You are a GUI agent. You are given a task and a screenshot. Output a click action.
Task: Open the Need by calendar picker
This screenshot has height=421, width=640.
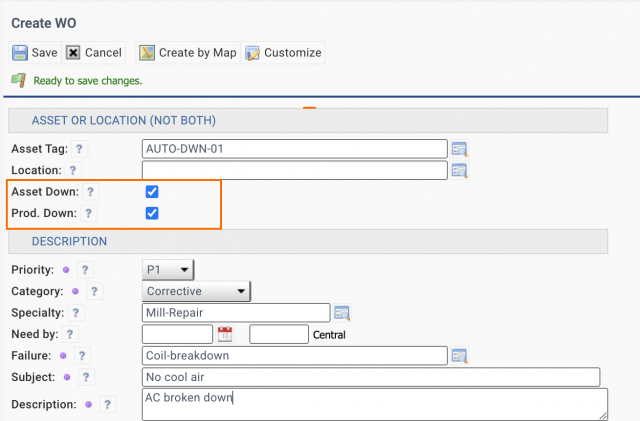click(225, 334)
